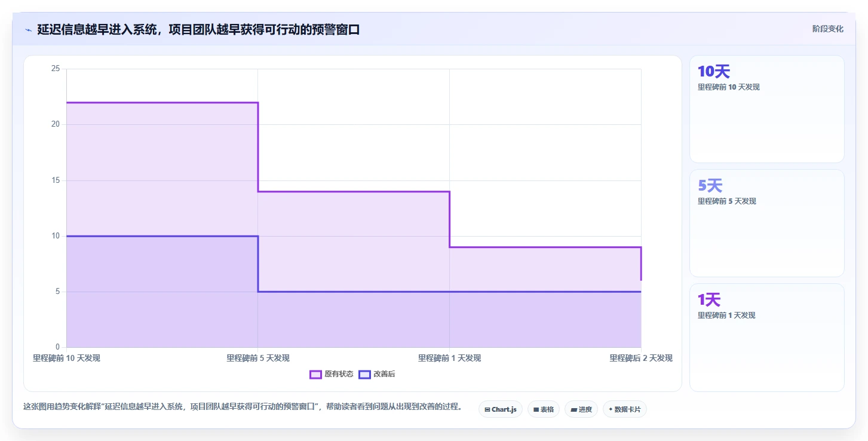This screenshot has height=441, width=868.
Task: Click the y-axis value 25
Action: (56, 69)
